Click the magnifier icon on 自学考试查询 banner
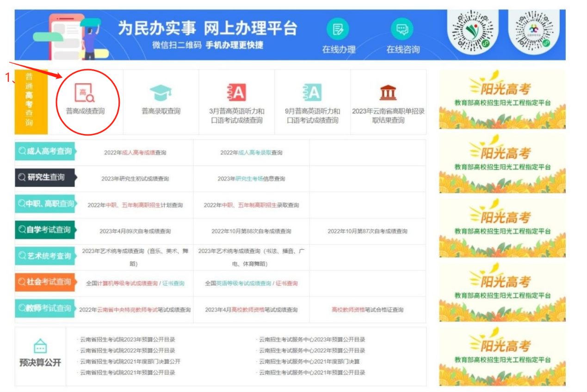 click(22, 228)
